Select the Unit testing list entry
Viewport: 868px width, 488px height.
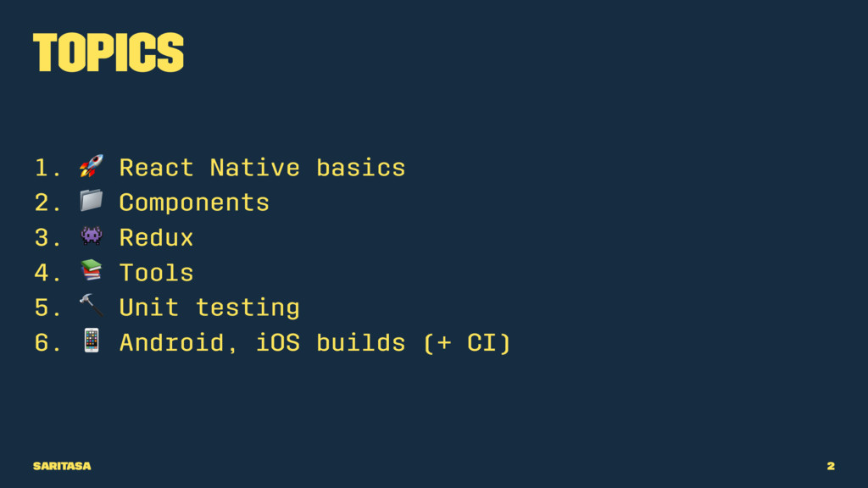click(210, 308)
